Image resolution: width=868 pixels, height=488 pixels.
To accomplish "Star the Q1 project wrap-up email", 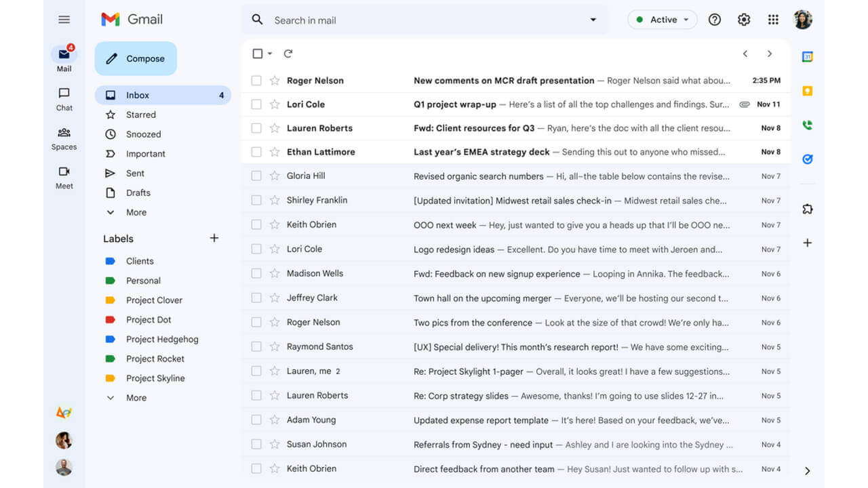I will (273, 104).
